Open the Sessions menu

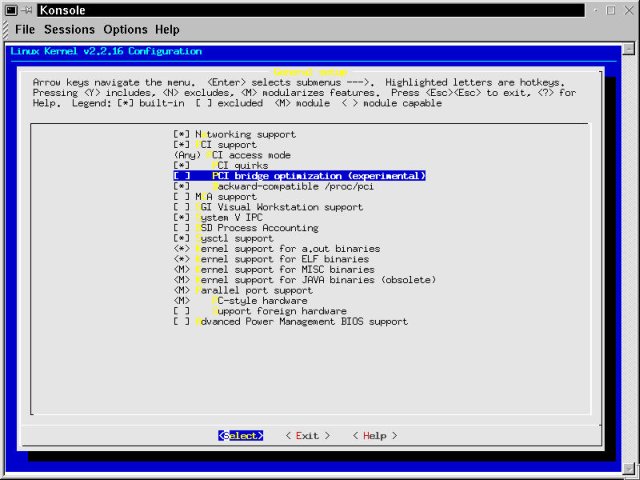point(69,30)
